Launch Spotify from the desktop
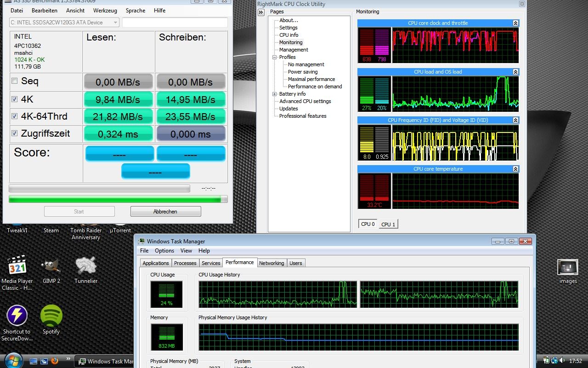 (x=51, y=316)
